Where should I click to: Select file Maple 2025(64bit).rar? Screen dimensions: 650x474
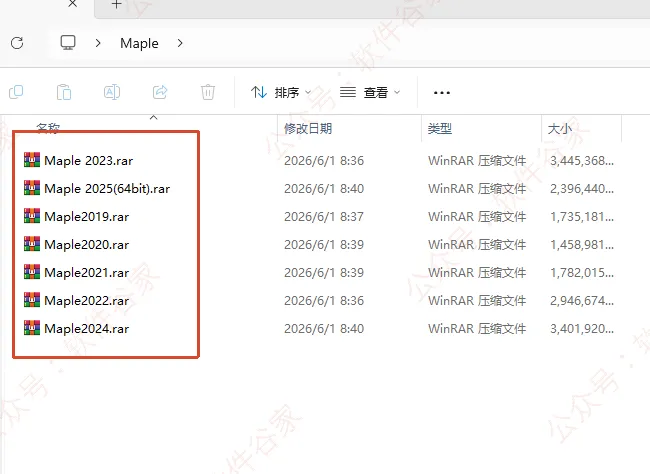107,189
